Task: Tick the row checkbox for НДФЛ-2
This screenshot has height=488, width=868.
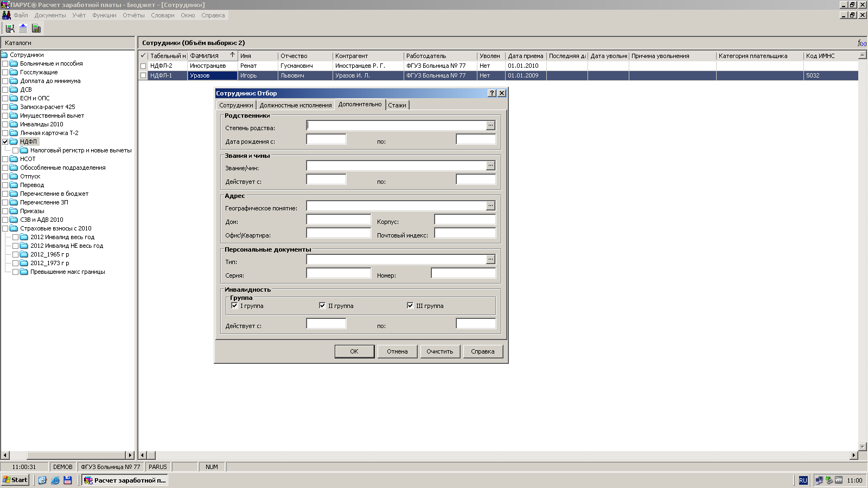Action: pyautogui.click(x=143, y=66)
